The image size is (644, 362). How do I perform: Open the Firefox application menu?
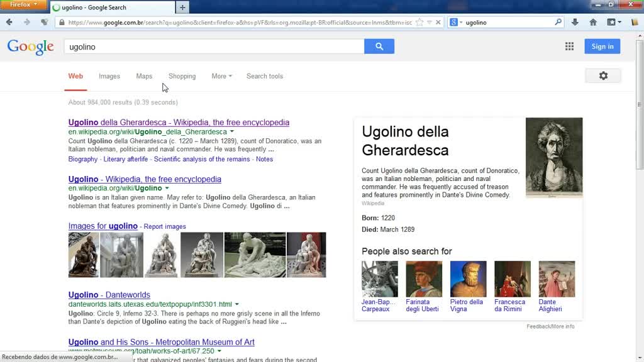(23, 4)
